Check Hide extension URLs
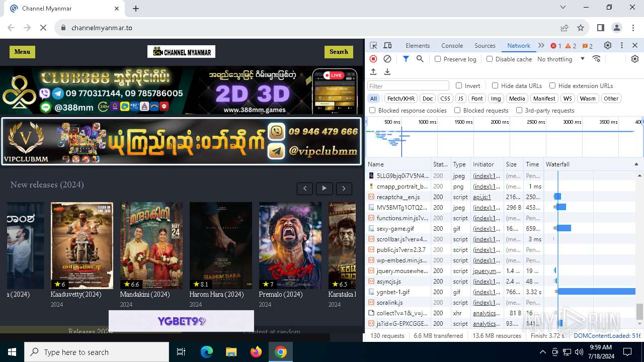Screen dimensions: 644x362 (x=552, y=85)
